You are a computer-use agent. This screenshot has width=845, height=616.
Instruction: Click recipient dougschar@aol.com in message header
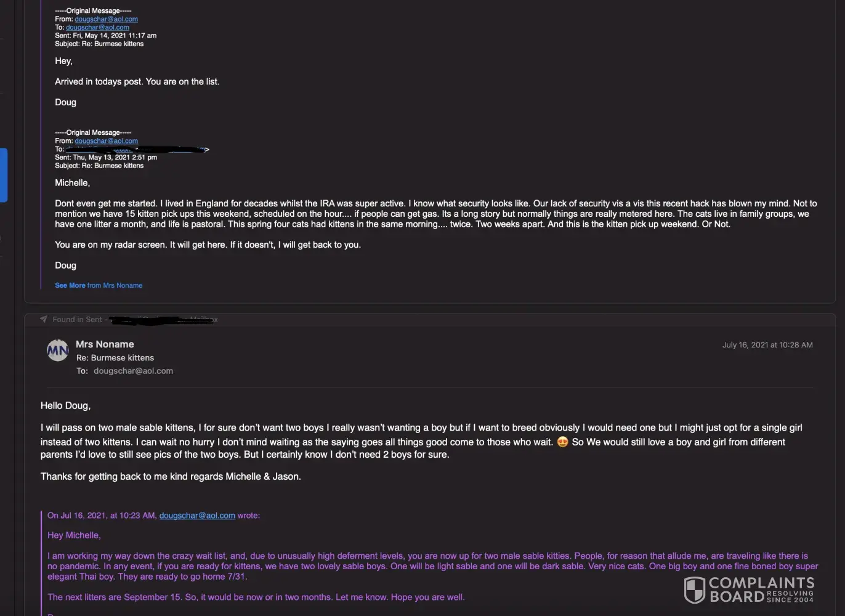pyautogui.click(x=133, y=371)
